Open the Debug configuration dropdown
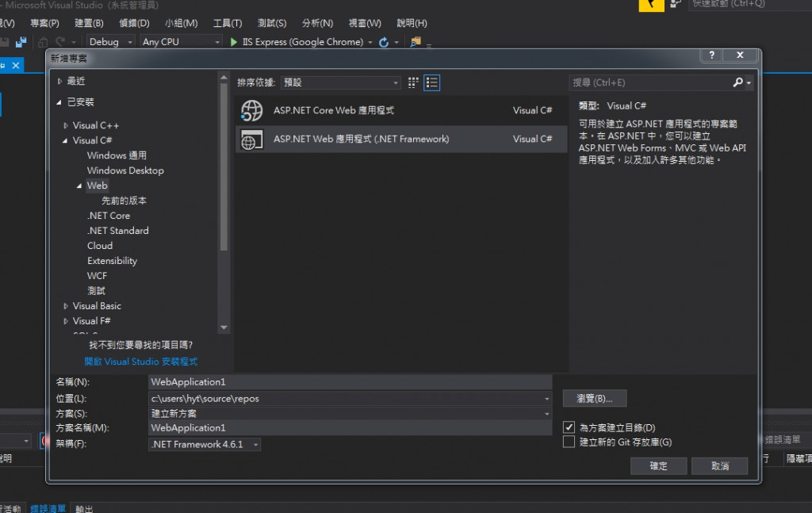The image size is (812, 513). tap(111, 42)
